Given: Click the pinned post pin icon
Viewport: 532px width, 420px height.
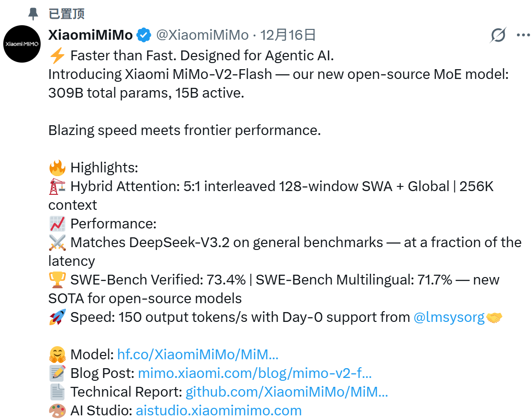Looking at the screenshot, I should [33, 14].
